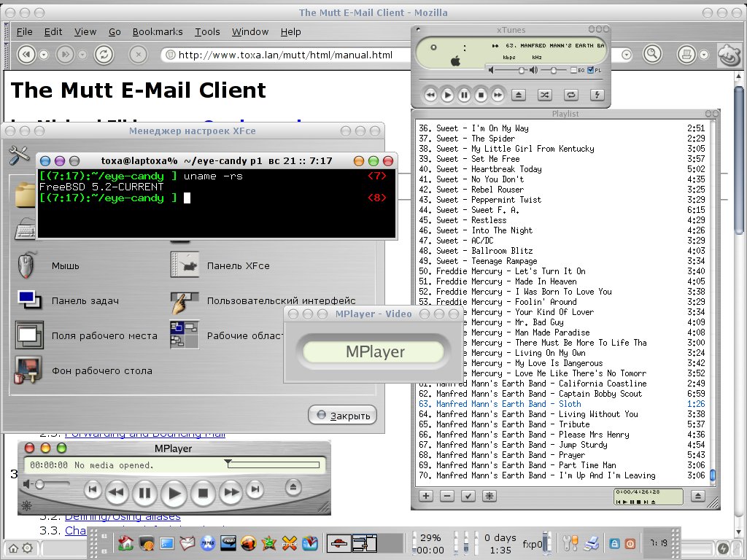Click the Закрыть button in XFce settings
The image size is (747, 560).
click(x=342, y=416)
